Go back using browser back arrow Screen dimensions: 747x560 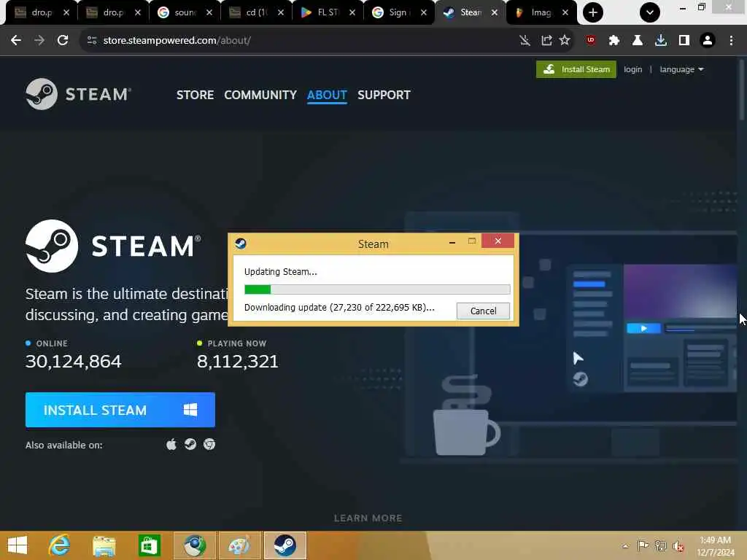16,41
